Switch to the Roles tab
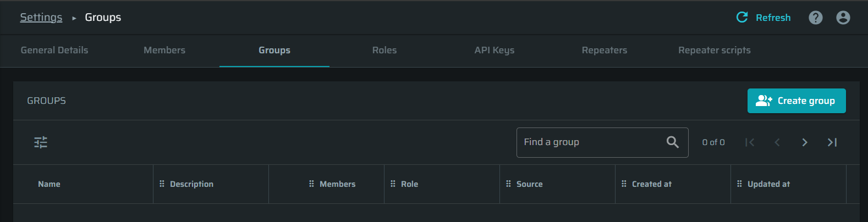868x222 pixels. (384, 50)
